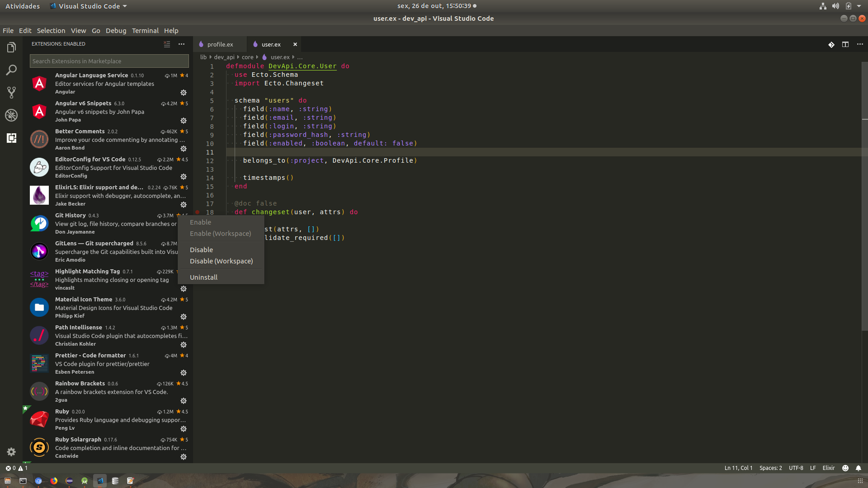The image size is (868, 488).
Task: Open the Debug view in the activity bar
Action: click(x=11, y=115)
